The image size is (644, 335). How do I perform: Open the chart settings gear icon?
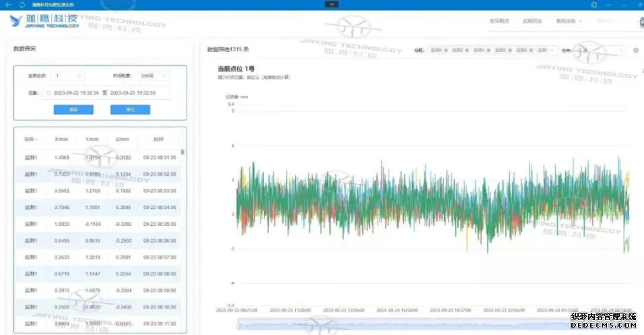click(635, 51)
